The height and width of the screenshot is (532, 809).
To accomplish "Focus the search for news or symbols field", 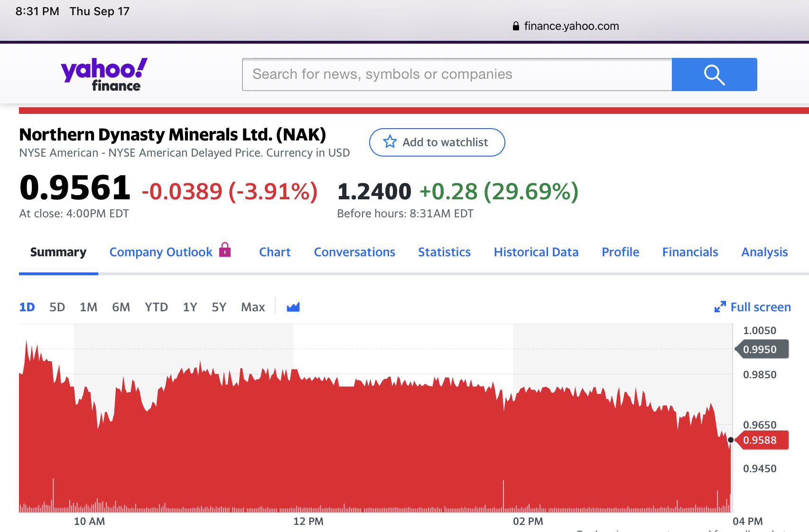I will 457,75.
